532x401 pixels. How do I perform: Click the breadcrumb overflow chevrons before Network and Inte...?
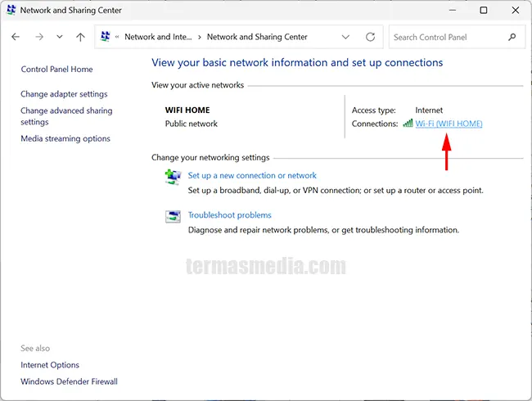click(117, 37)
